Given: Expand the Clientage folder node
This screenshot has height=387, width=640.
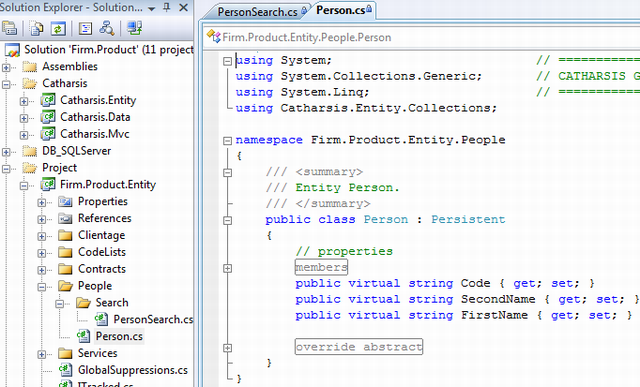Looking at the screenshot, I should [x=42, y=236].
